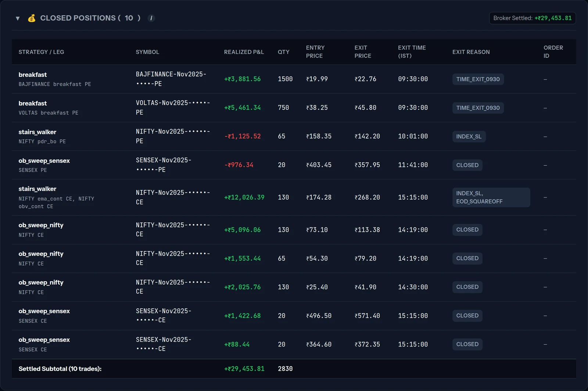Click the Settled Subtotal (10 trades) label
588x391 pixels.
pyautogui.click(x=60, y=369)
